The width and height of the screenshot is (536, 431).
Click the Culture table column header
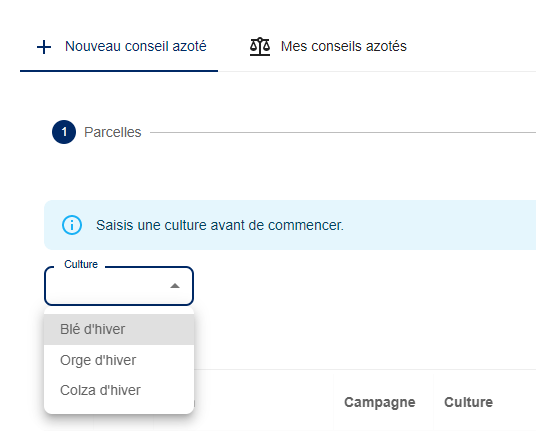pos(468,402)
